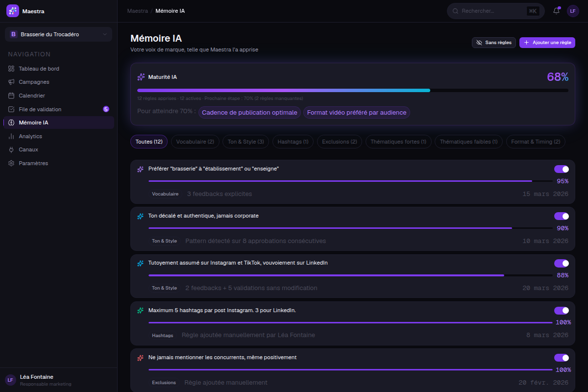Click the Exclusions tag on concurrents rule
Screen dimensions: 588x392
click(x=164, y=383)
